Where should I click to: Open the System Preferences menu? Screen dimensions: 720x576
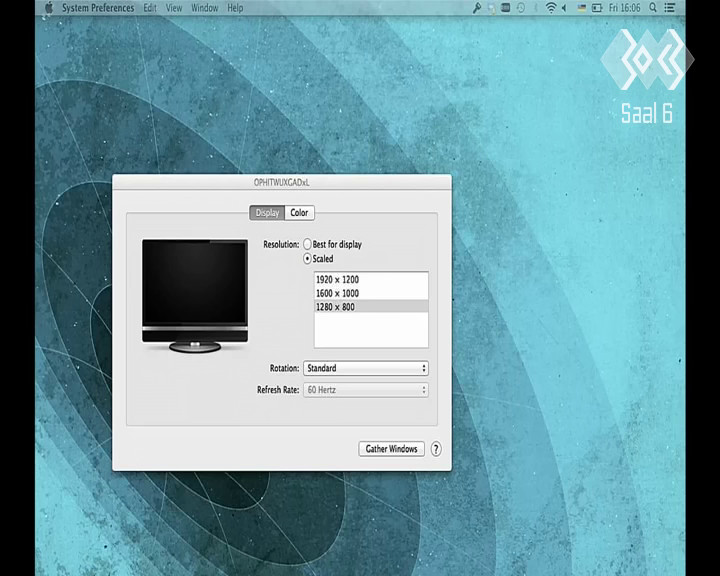98,8
